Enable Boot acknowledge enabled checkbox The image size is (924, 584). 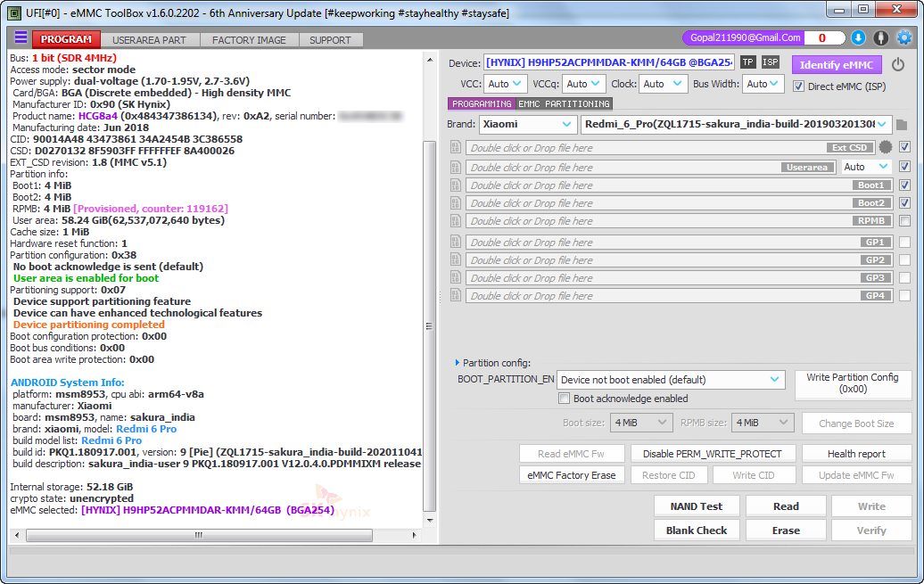click(x=564, y=399)
